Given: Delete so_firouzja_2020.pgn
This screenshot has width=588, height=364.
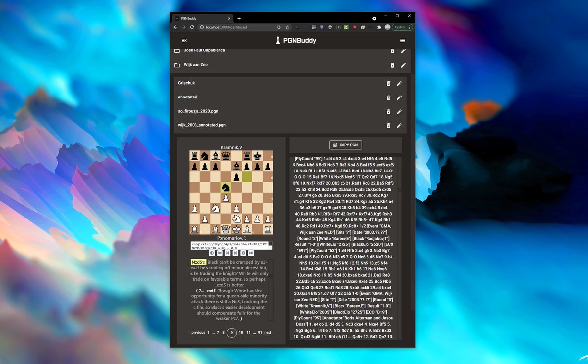Looking at the screenshot, I should 388,112.
